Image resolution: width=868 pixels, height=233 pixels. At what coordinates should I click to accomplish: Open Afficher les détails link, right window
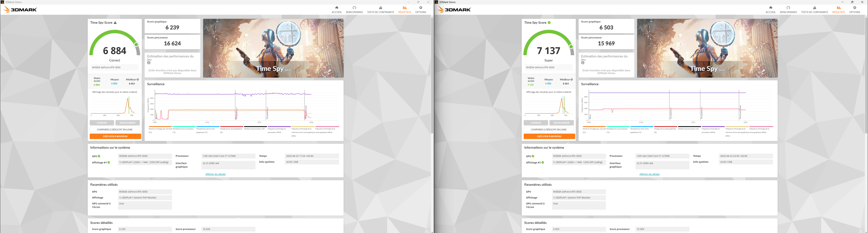(649, 174)
